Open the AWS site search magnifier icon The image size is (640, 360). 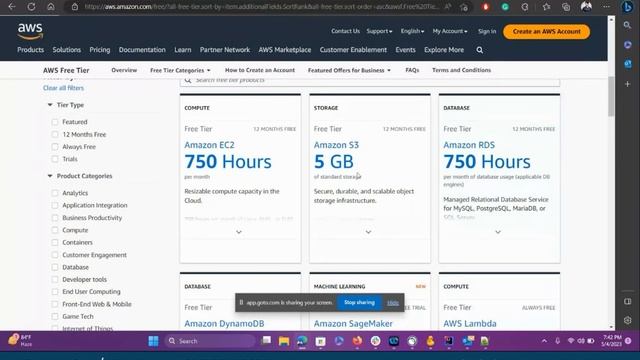[480, 50]
